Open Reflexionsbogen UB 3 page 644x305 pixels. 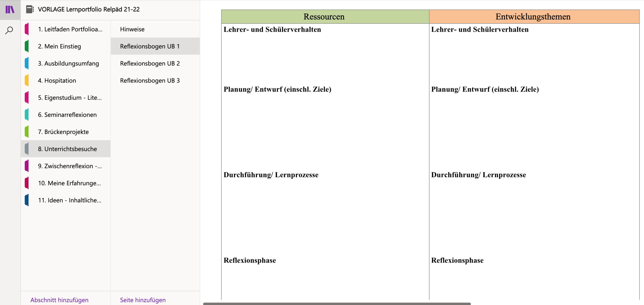click(x=150, y=81)
